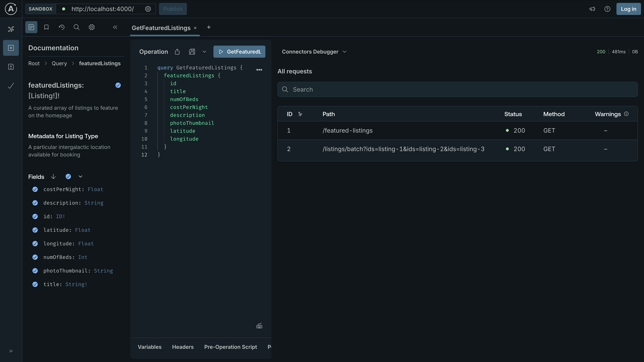Expand the Connectors Debugger dropdown
The height and width of the screenshot is (362, 644).
(344, 52)
